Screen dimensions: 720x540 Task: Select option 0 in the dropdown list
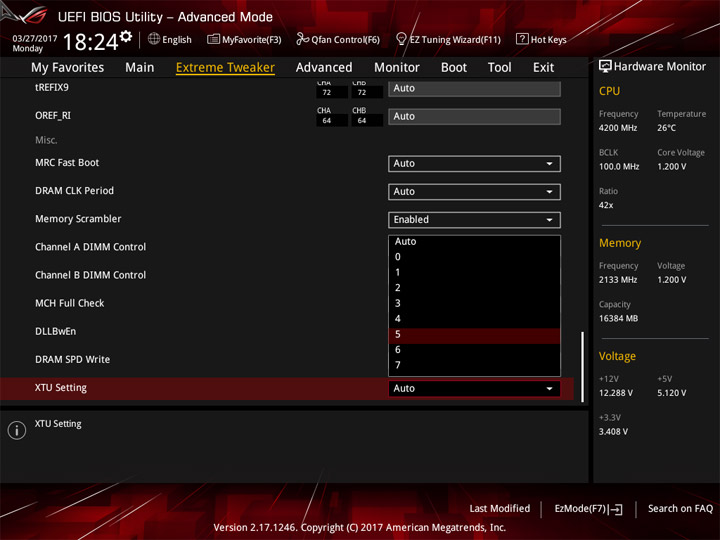(474, 257)
